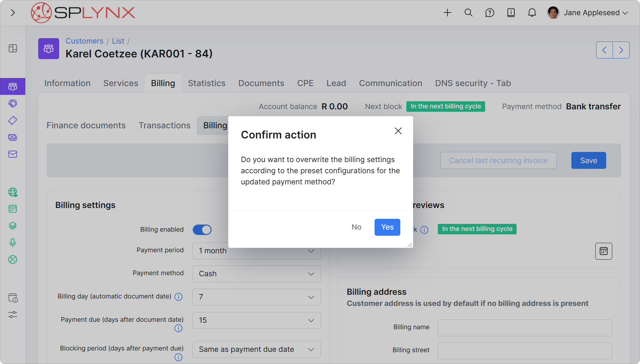This screenshot has width=640, height=364.
Task: Click info icon under Payment due label
Action: tap(179, 328)
